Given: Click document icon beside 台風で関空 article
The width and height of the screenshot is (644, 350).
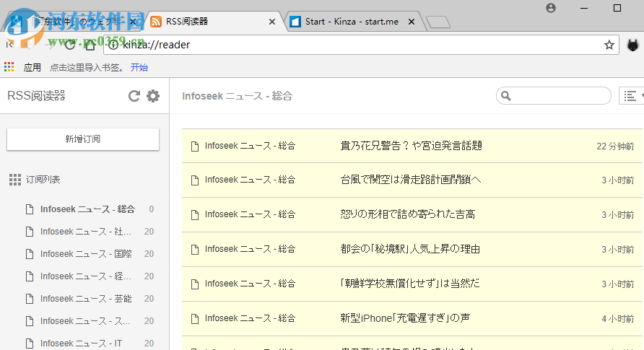Looking at the screenshot, I should pyautogui.click(x=195, y=180).
